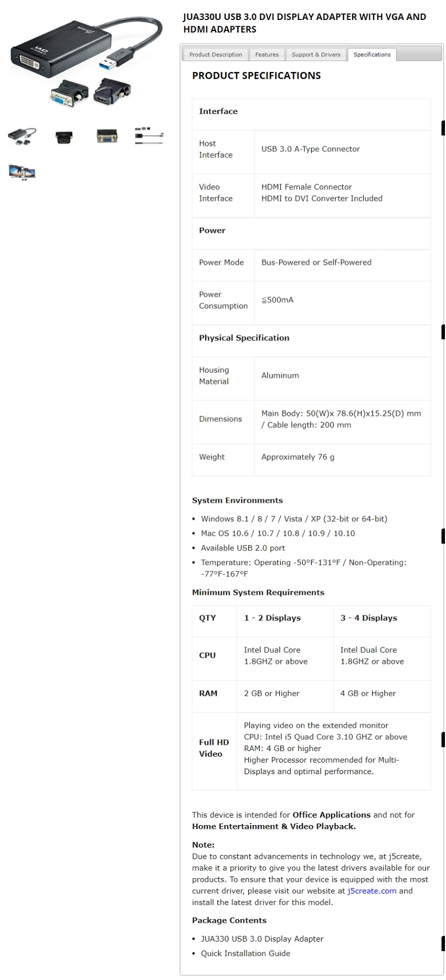The image size is (446, 980).
Task: Click the Full HD Video row label
Action: [214, 748]
